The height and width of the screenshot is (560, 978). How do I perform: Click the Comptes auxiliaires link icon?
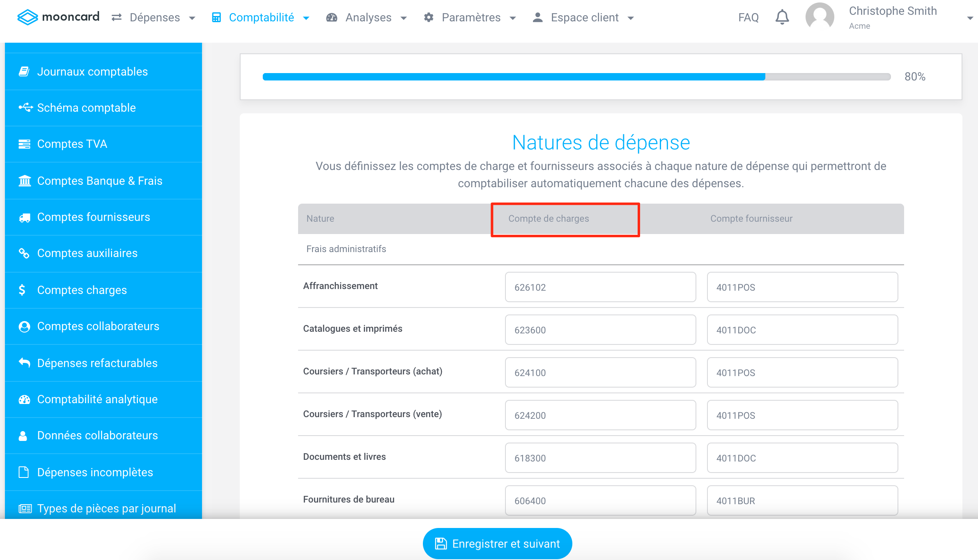[24, 253]
